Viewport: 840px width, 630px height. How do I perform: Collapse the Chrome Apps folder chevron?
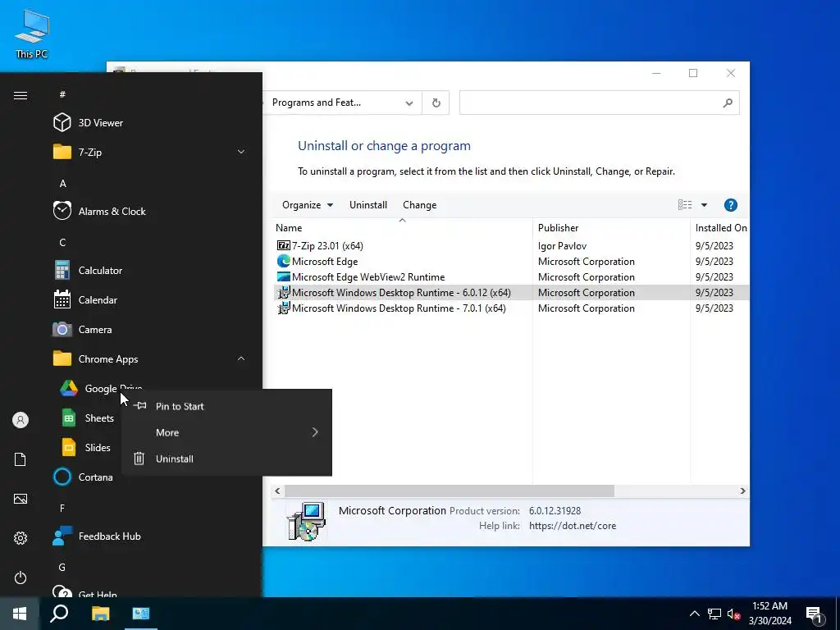click(x=241, y=358)
